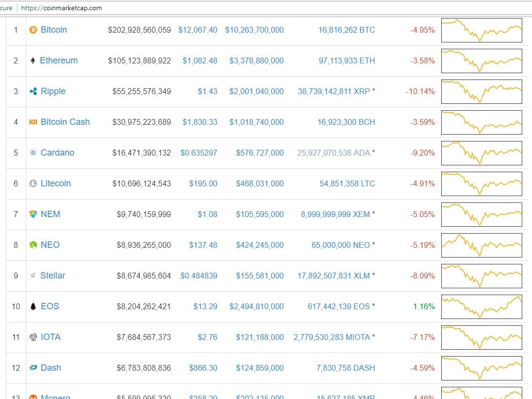532x399 pixels.
Task: Click the Dash logo icon
Action: coord(33,368)
